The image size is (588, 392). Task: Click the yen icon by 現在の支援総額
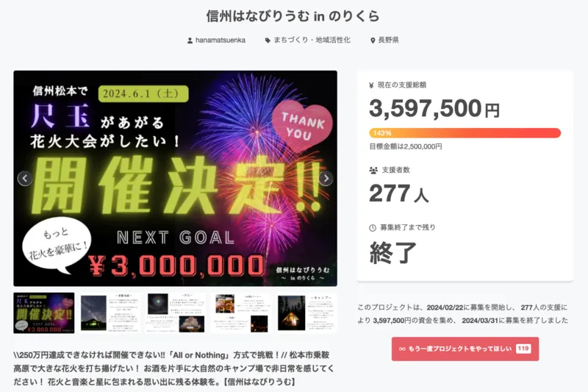372,85
